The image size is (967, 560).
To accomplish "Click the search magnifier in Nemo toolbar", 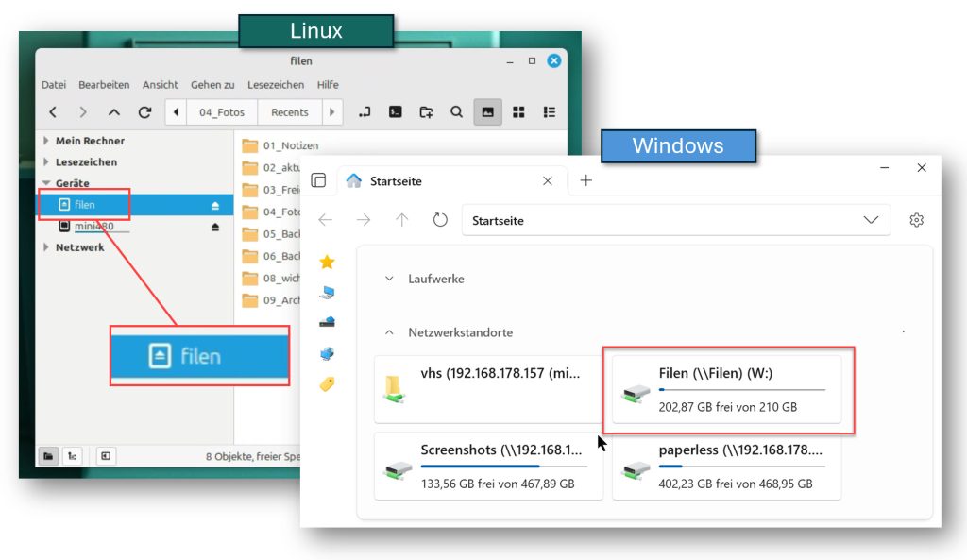I will click(x=456, y=112).
